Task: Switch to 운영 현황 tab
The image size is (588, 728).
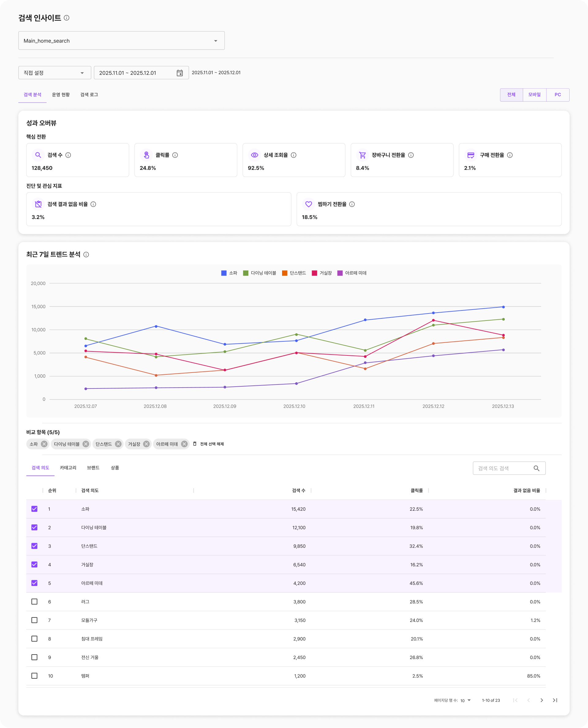Action: 61,95
